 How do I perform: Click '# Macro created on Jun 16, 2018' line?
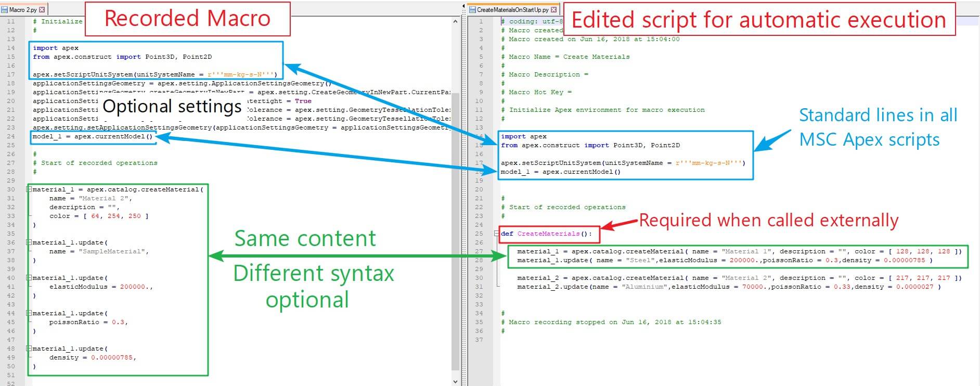[x=590, y=39]
